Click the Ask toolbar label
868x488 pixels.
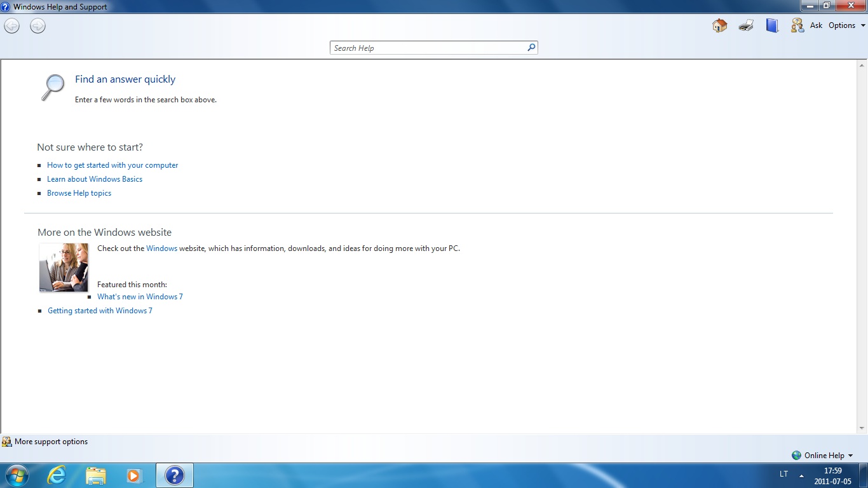(816, 25)
